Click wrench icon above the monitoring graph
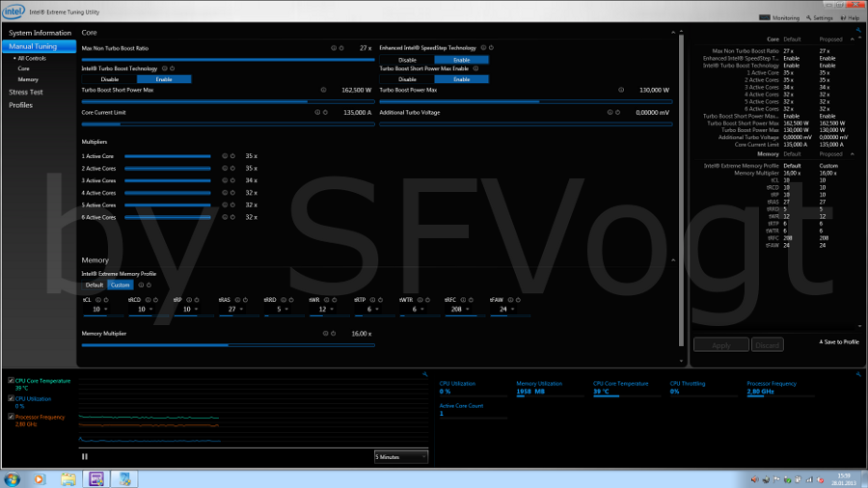 tap(424, 374)
